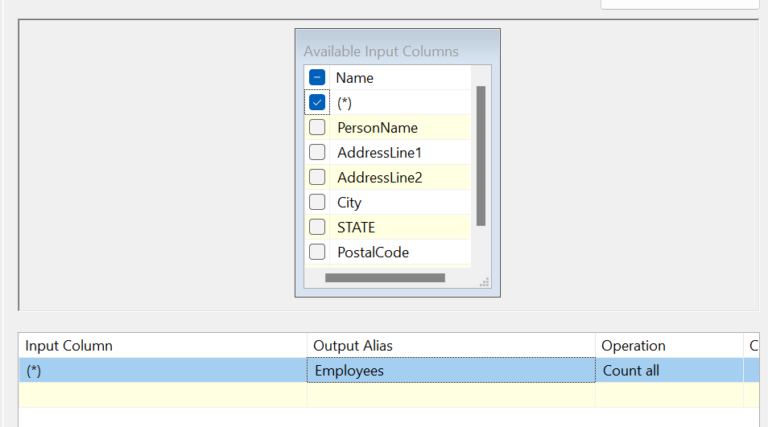768x427 pixels.
Task: Click the Operation grid header
Action: [x=669, y=346]
